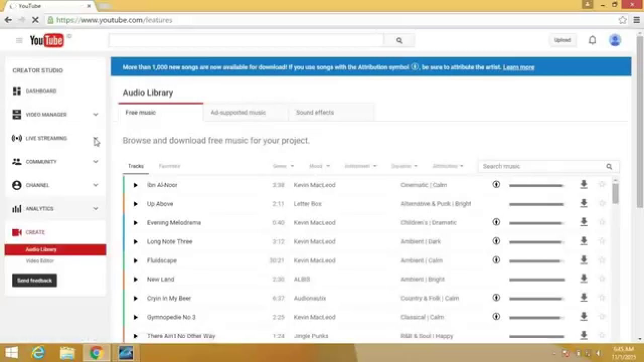Play the Long Note Three track
Screen dimensions: 644x362
point(135,242)
